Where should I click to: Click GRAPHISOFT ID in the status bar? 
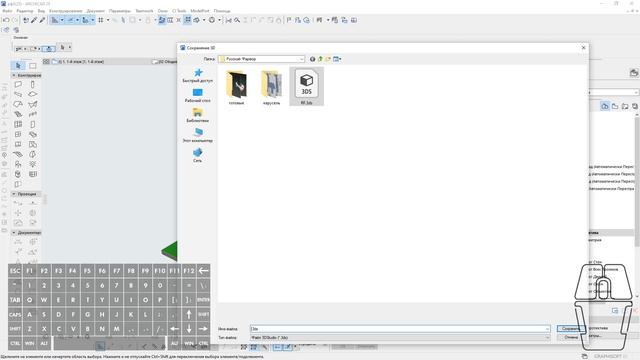coord(610,356)
